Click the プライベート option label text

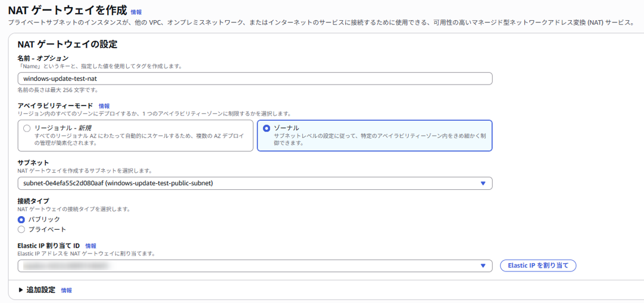point(47,229)
